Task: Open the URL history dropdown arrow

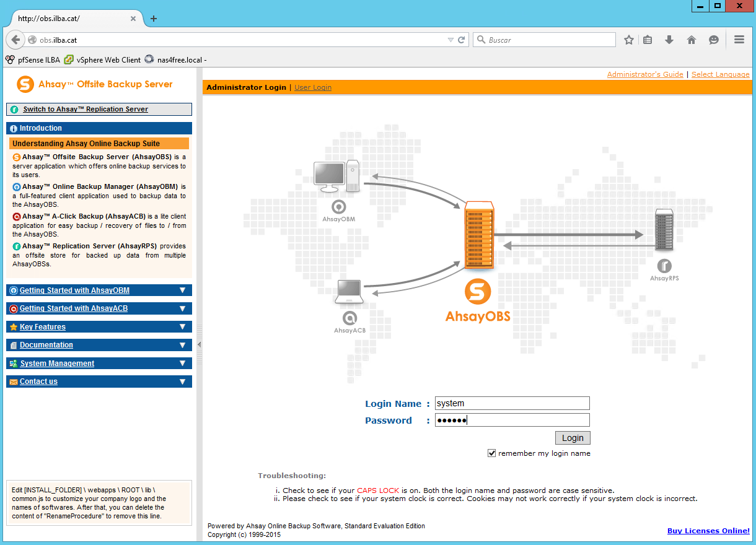Action: coord(451,40)
